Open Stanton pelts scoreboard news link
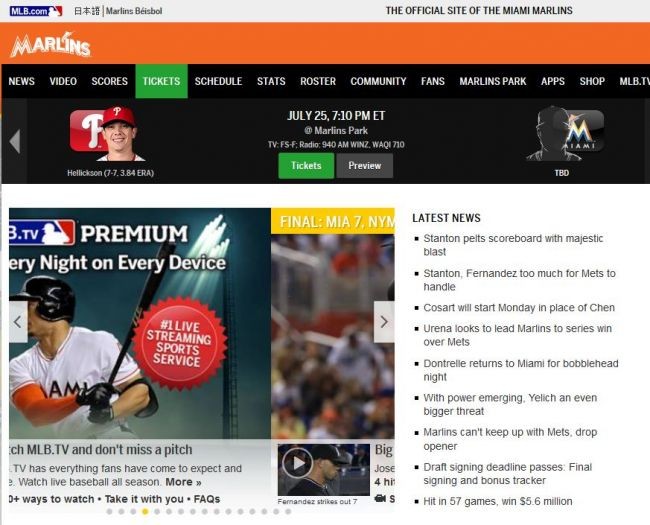This screenshot has width=650, height=525. (513, 245)
